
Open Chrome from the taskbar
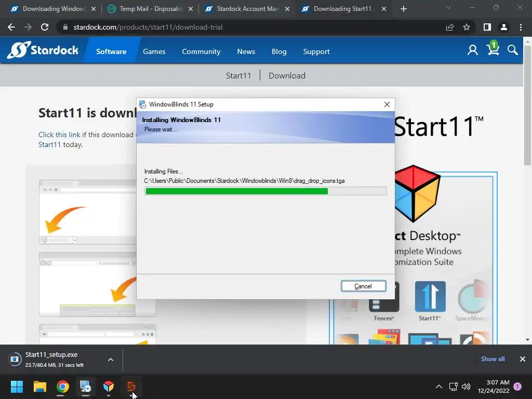[x=62, y=387]
